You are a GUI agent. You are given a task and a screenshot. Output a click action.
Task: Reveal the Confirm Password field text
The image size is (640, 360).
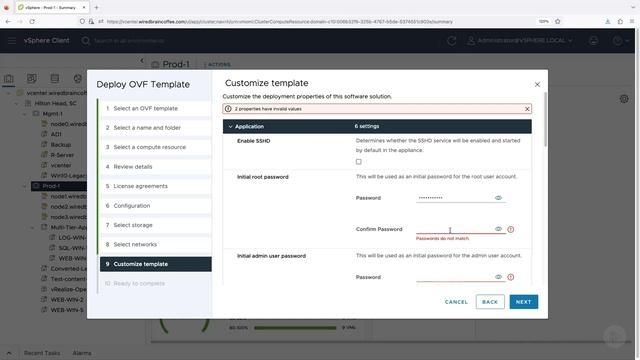click(x=498, y=229)
